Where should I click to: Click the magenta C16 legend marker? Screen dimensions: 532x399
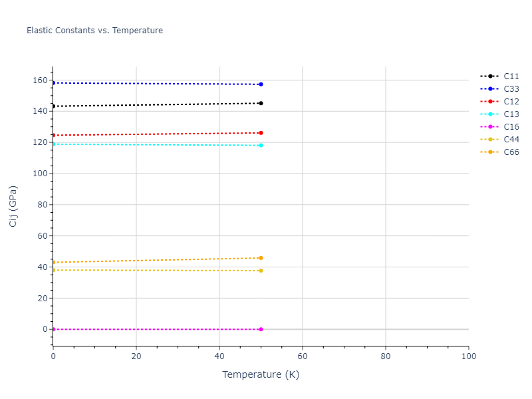[x=490, y=127]
